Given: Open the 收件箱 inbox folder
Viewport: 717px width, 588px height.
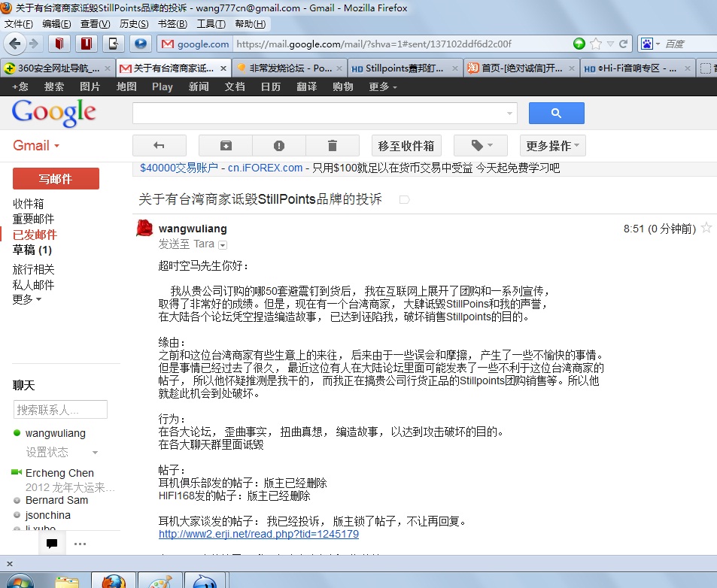Looking at the screenshot, I should point(29,203).
